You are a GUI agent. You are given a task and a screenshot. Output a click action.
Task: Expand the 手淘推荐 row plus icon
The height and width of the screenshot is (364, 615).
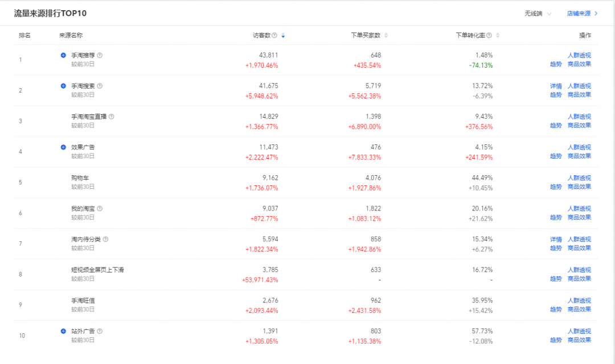pyautogui.click(x=63, y=55)
